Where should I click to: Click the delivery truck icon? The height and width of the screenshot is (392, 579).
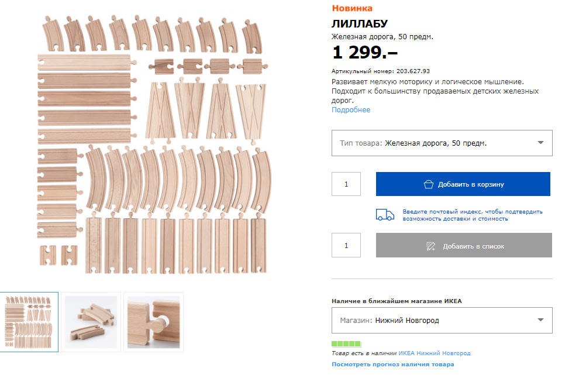pos(385,215)
